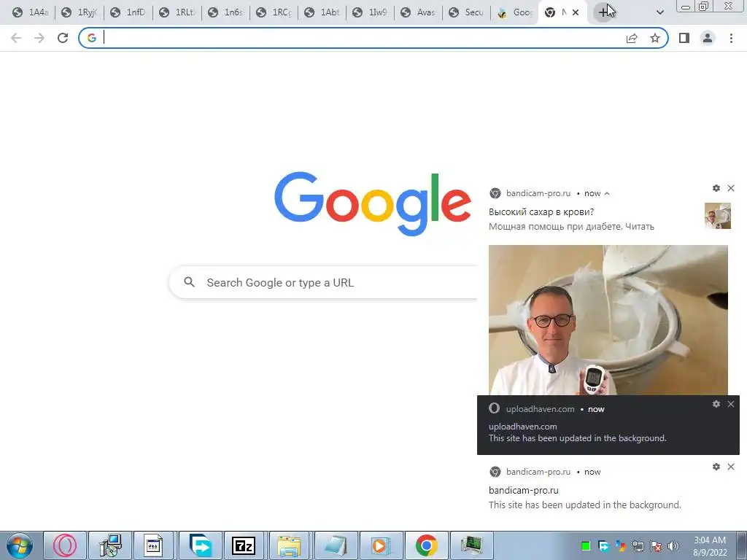Share this page icon
747x560 pixels.
(632, 38)
